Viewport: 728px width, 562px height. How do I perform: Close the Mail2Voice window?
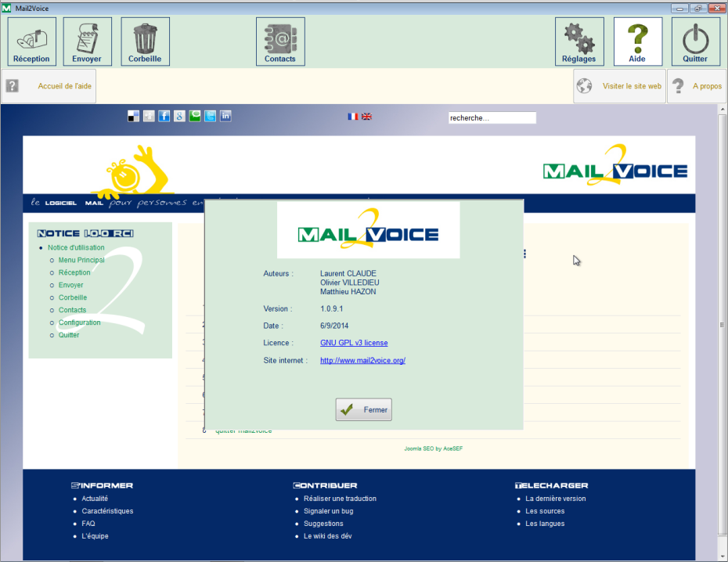point(716,9)
